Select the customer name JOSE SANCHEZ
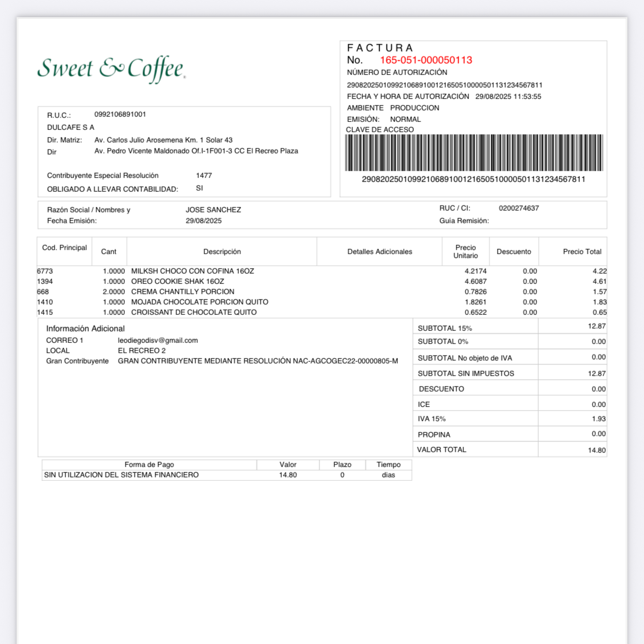 point(213,210)
